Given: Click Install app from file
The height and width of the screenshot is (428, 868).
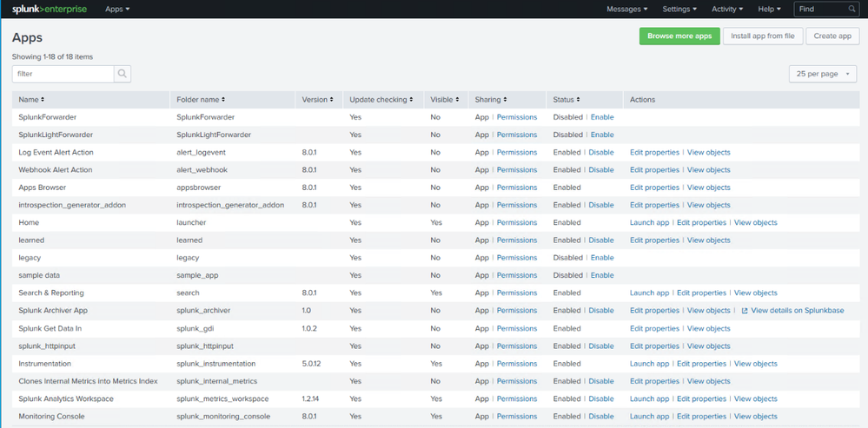Looking at the screenshot, I should [x=763, y=36].
